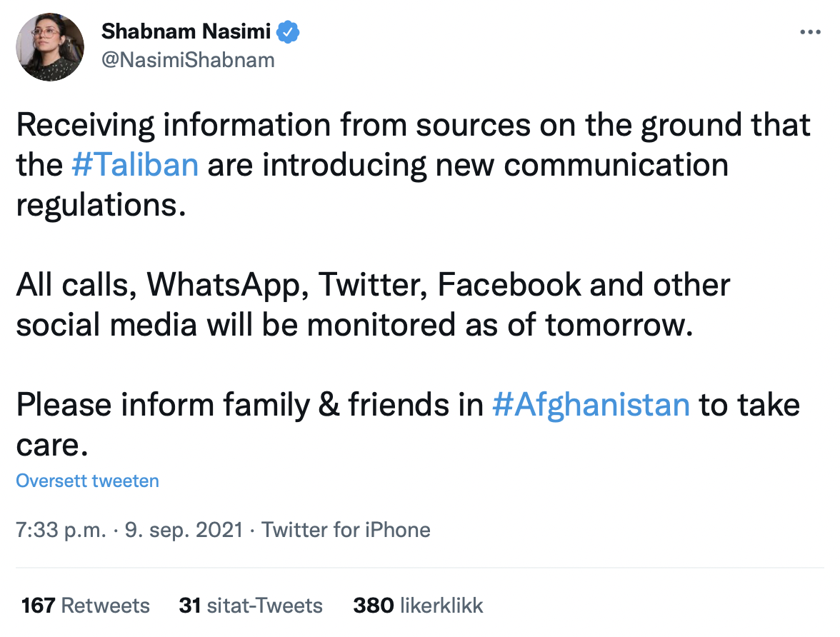Open the #Afghanistan hashtag
The width and height of the screenshot is (840, 637).
click(591, 405)
